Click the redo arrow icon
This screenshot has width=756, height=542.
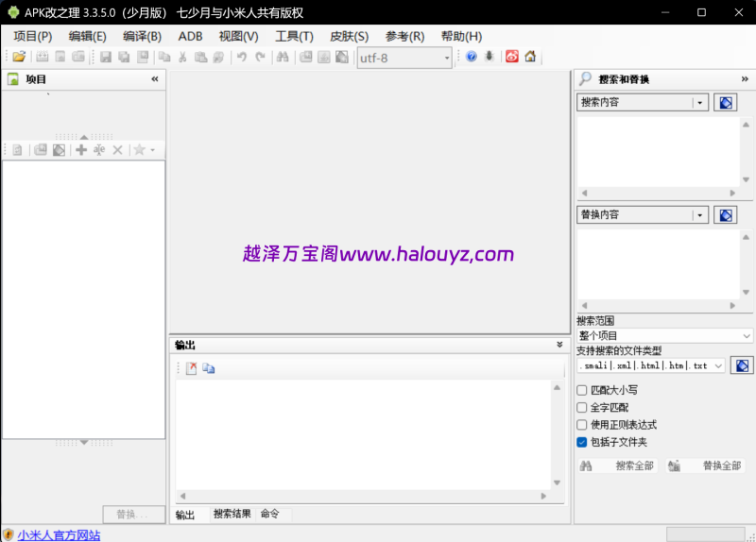click(260, 57)
